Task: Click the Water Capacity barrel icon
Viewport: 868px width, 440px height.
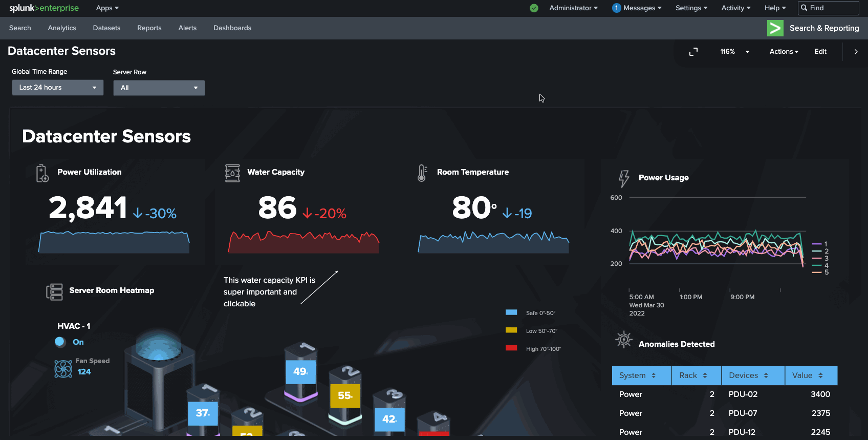Action: [232, 173]
